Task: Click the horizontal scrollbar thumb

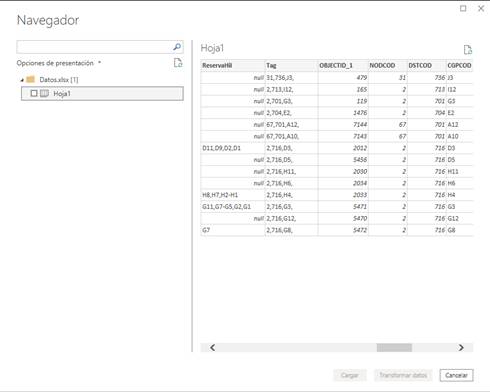Action: coord(394,348)
